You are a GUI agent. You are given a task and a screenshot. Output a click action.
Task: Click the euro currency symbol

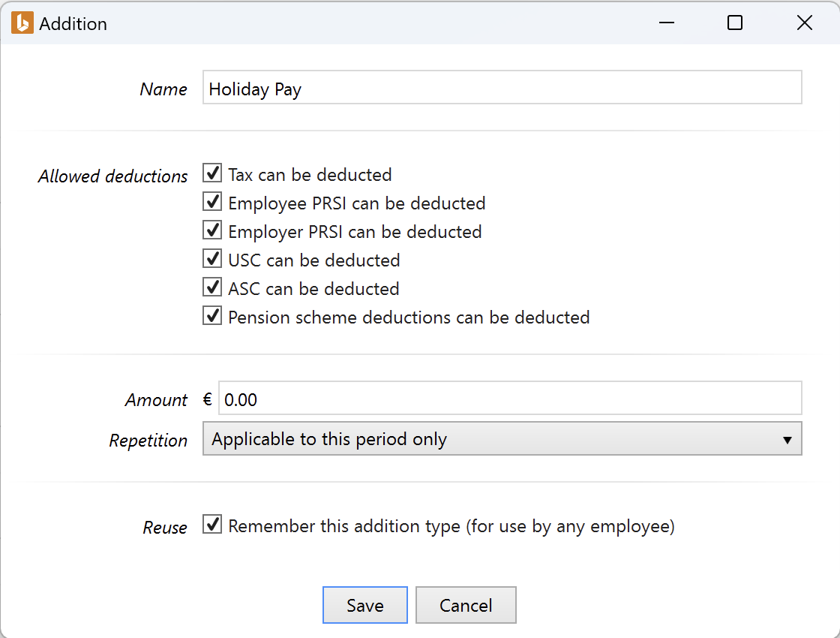208,399
